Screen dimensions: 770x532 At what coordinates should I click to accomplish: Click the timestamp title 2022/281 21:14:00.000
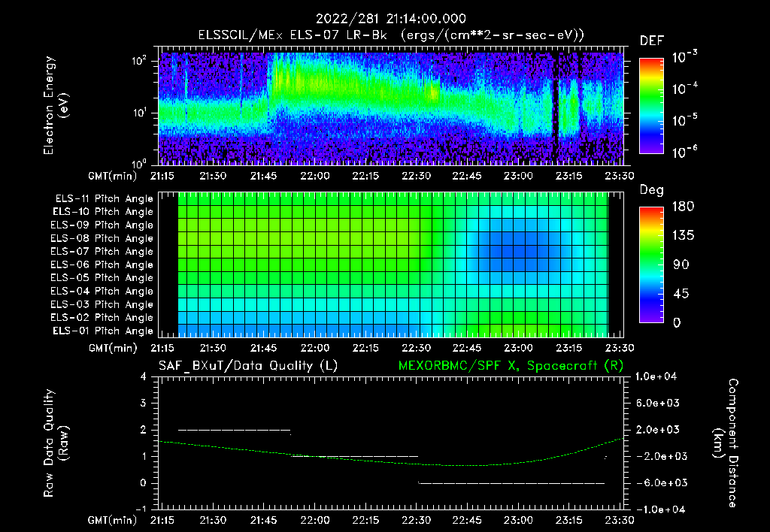(390, 19)
